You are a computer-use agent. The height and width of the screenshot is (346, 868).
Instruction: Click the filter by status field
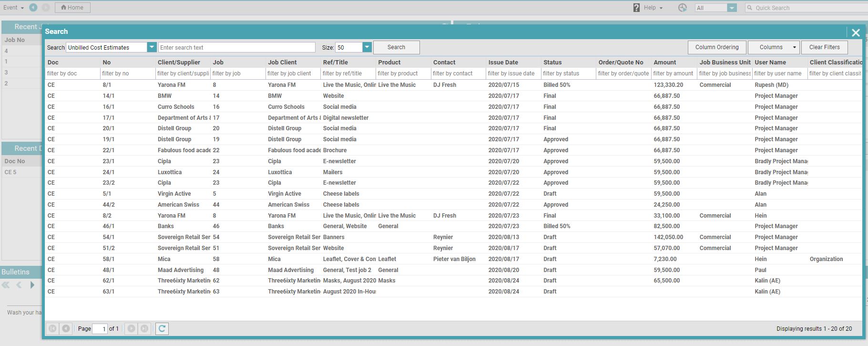click(569, 73)
